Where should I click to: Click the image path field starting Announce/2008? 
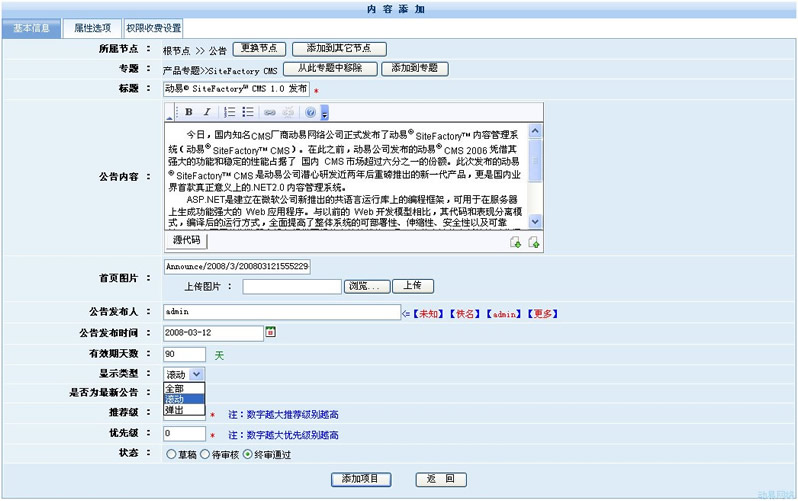(237, 266)
